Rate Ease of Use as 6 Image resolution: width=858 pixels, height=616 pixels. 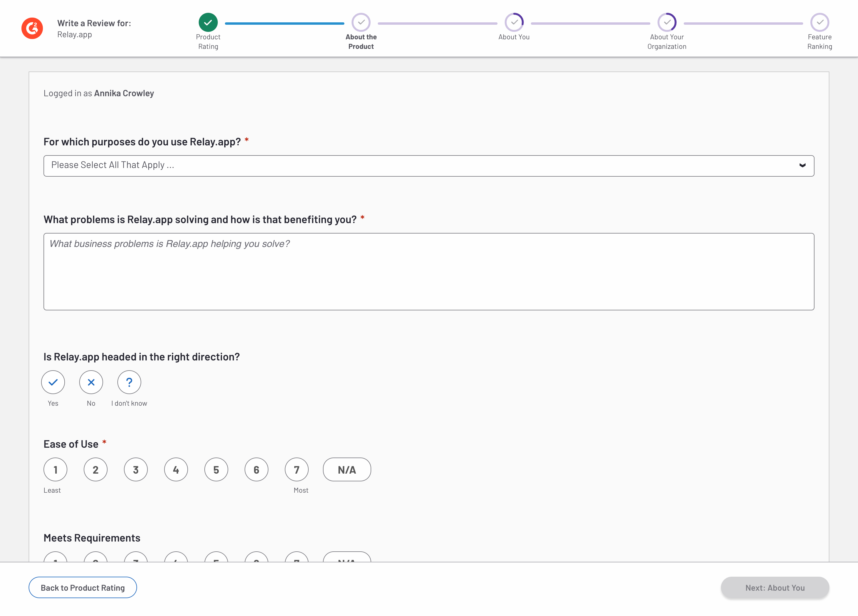pos(257,469)
